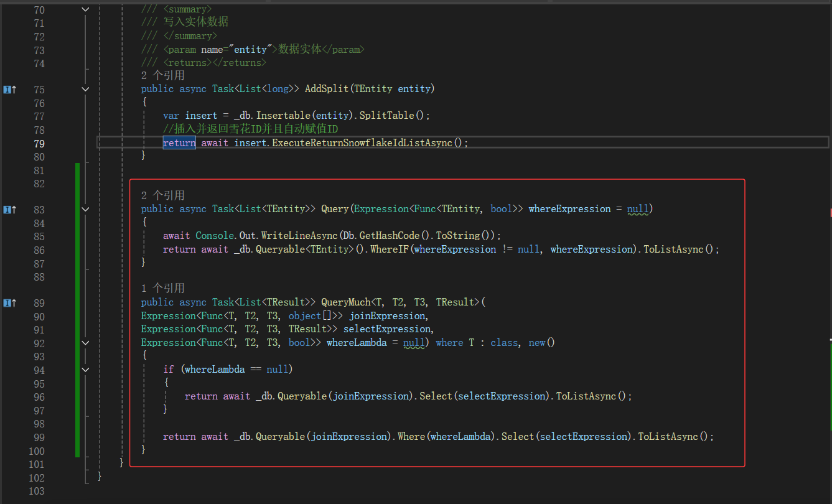Click GetHashCode on line 85
The height and width of the screenshot is (504, 832).
click(x=390, y=236)
